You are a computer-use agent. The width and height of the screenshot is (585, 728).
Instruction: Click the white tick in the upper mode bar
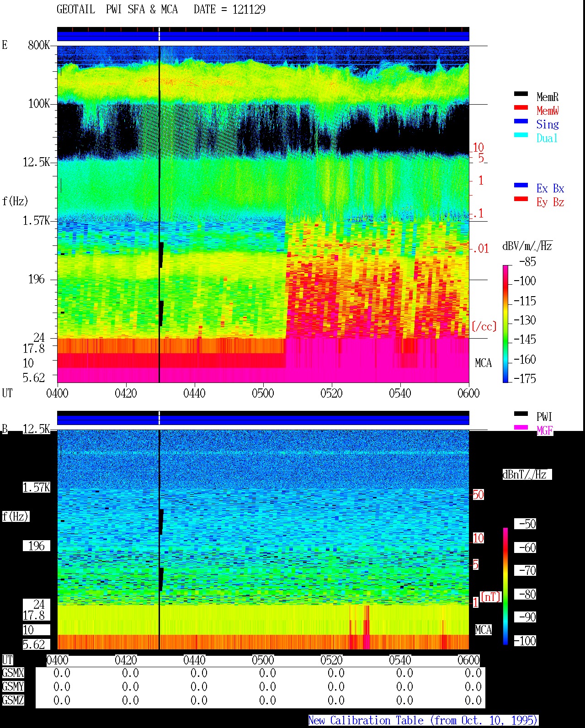click(159, 34)
